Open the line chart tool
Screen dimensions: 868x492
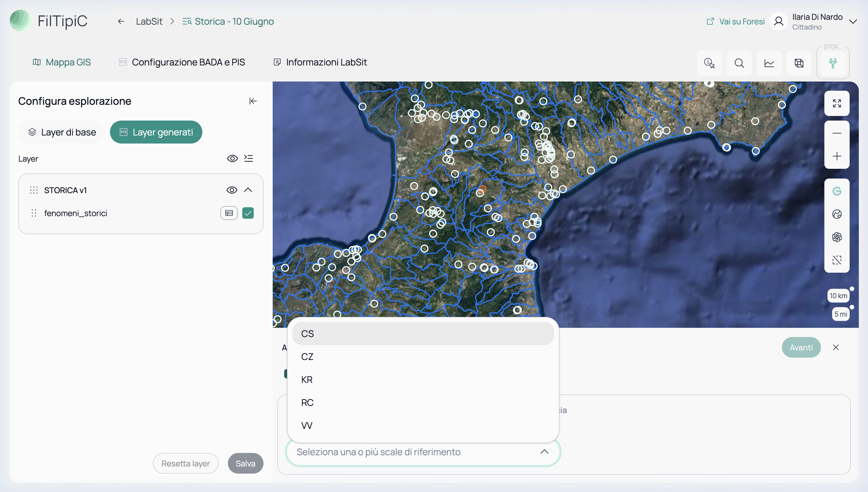tap(769, 63)
